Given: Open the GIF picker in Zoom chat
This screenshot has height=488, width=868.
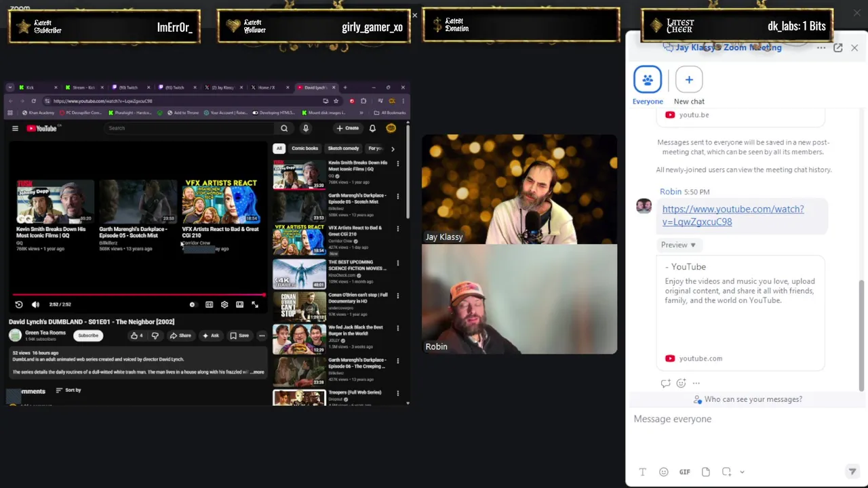Looking at the screenshot, I should coord(685,472).
